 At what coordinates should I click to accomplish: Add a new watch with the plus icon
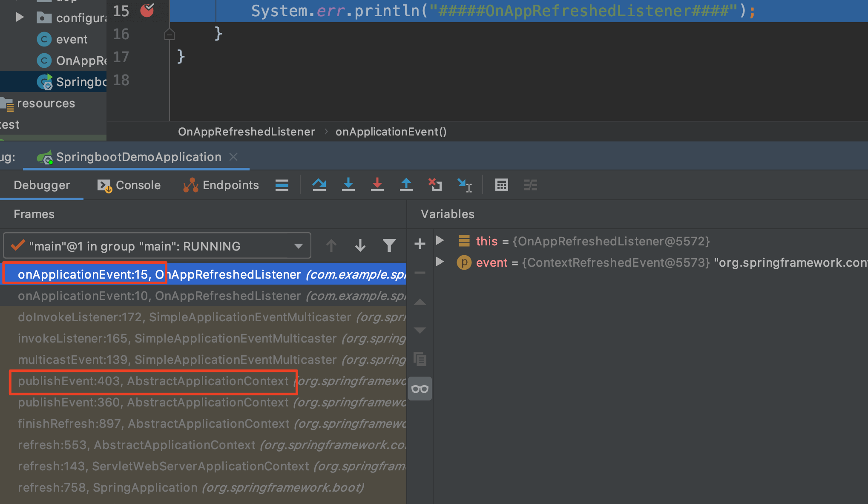(x=420, y=244)
